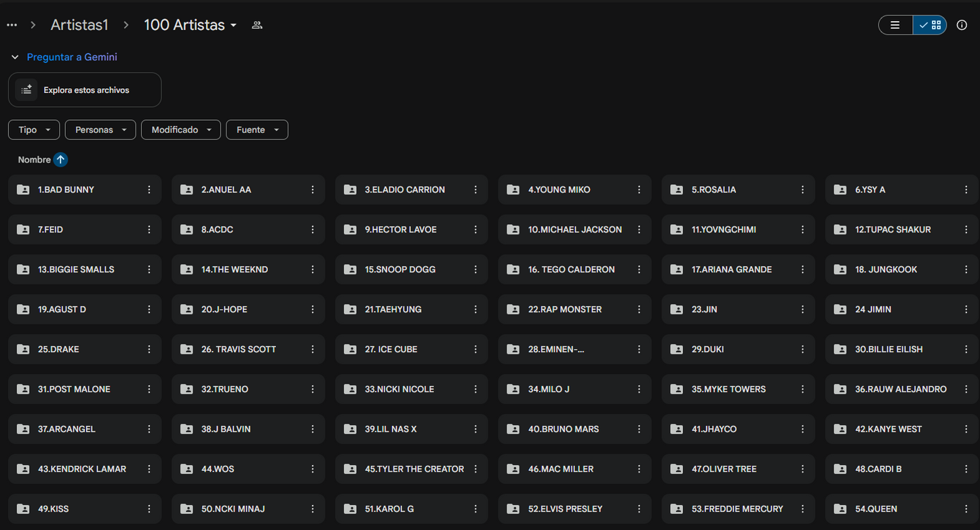Select the 29.DUKI folder name
980x530 pixels.
(708, 350)
